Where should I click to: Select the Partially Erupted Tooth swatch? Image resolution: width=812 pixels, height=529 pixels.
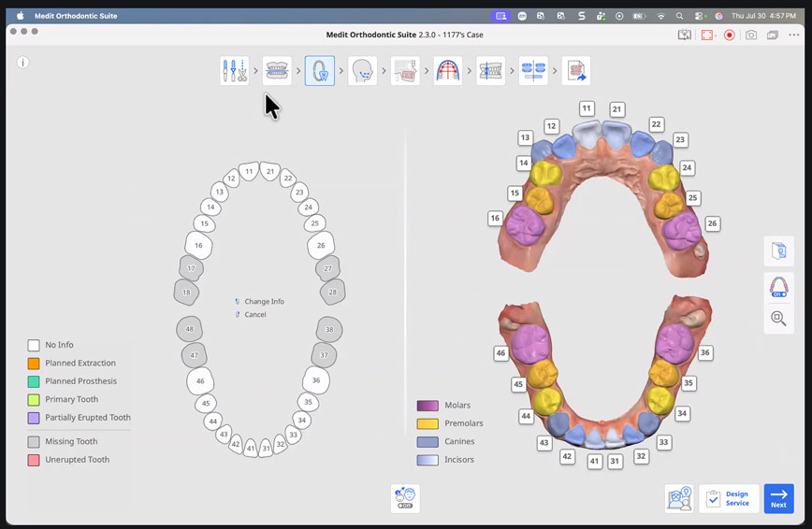34,418
